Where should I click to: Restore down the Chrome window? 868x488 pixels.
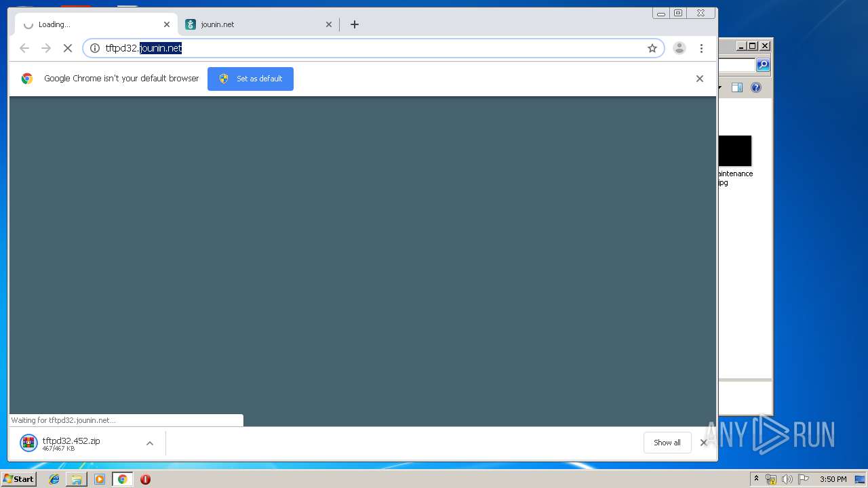[678, 13]
